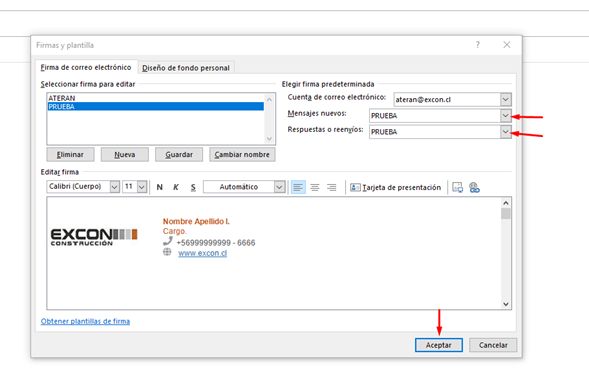
Task: Click the Nueva button
Action: (125, 154)
